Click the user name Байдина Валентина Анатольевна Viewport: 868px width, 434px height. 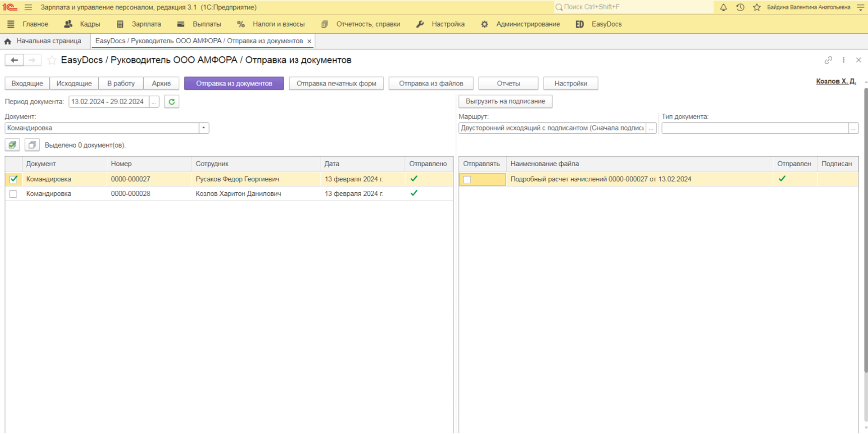[809, 7]
